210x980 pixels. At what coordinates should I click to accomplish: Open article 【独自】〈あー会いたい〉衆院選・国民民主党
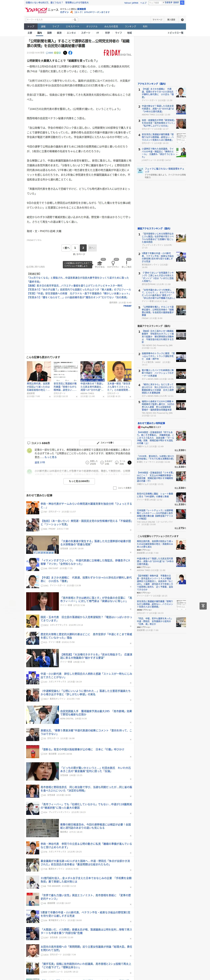click(86, 523)
